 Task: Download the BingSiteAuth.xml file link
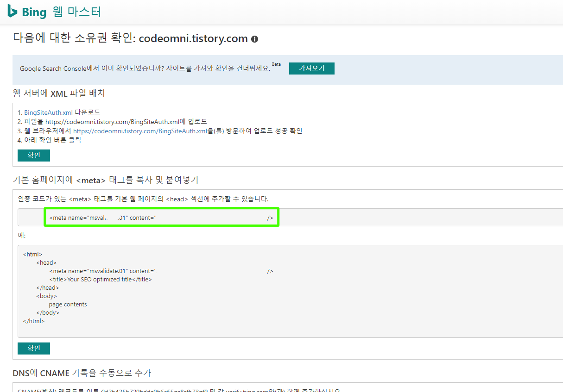coord(49,112)
